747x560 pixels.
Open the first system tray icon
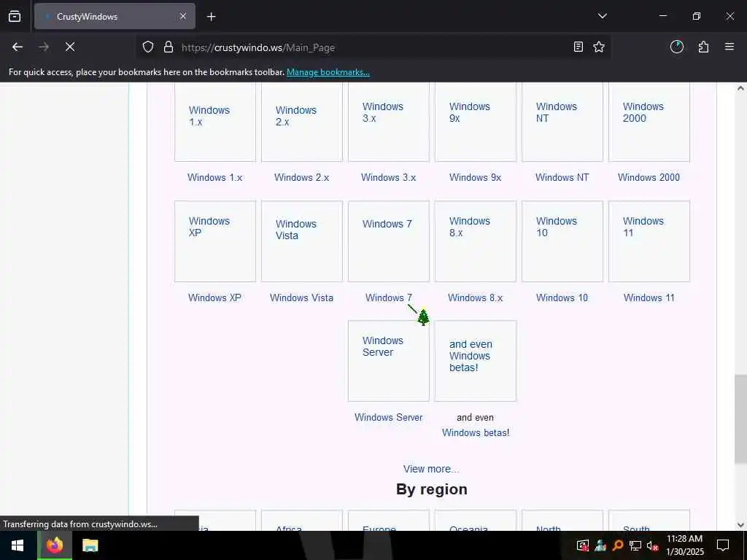583,545
